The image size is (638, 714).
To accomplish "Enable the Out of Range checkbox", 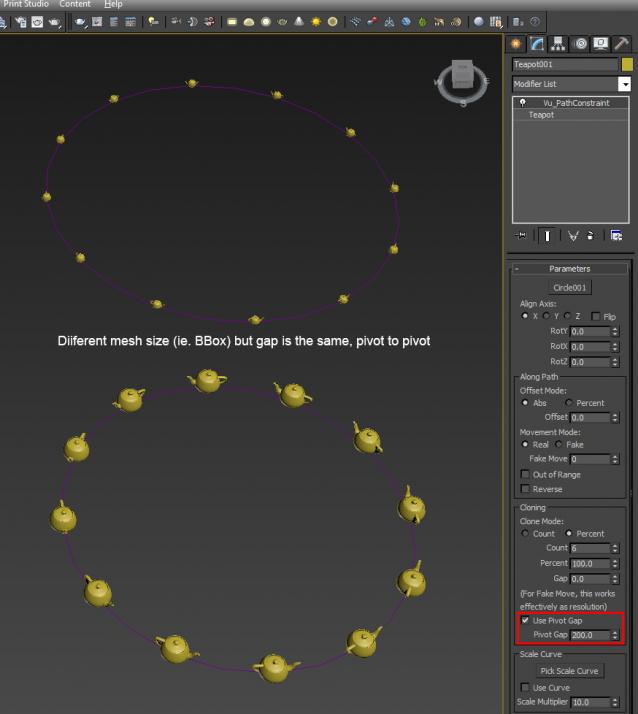I will (x=526, y=474).
